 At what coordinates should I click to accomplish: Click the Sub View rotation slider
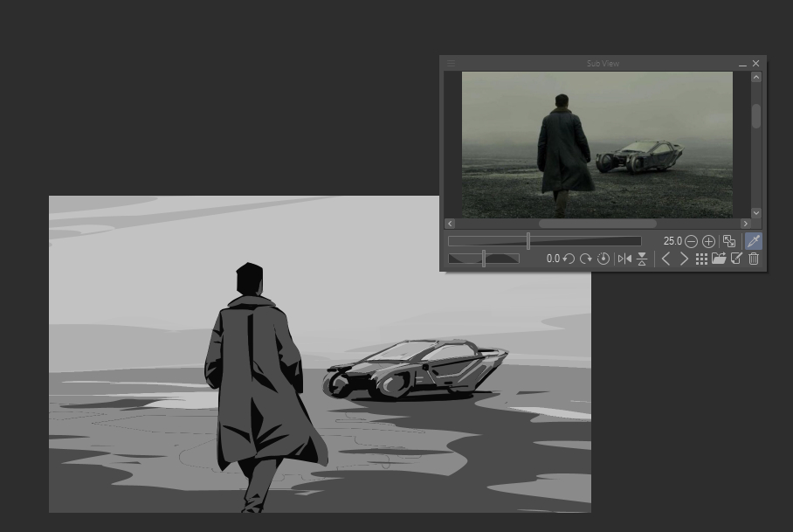tap(484, 259)
